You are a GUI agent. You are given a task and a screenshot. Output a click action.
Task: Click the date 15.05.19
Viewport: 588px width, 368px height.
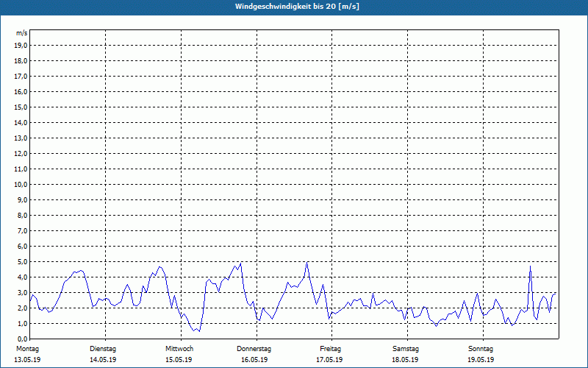click(x=179, y=360)
